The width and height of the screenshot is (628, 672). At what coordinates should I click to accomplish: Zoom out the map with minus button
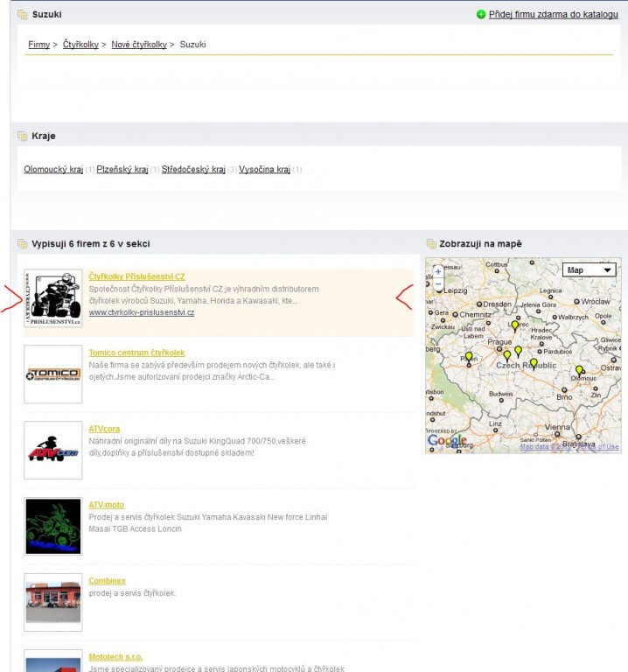pos(438,283)
